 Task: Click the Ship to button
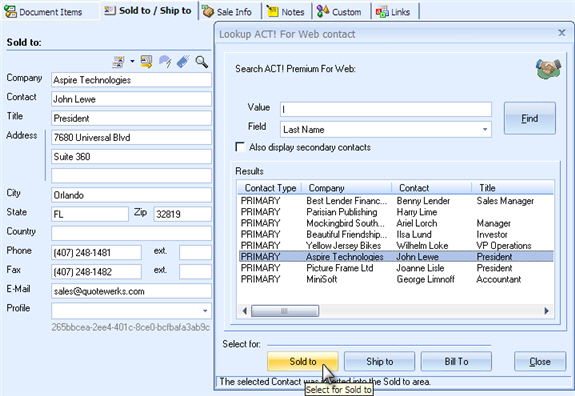[x=379, y=362]
